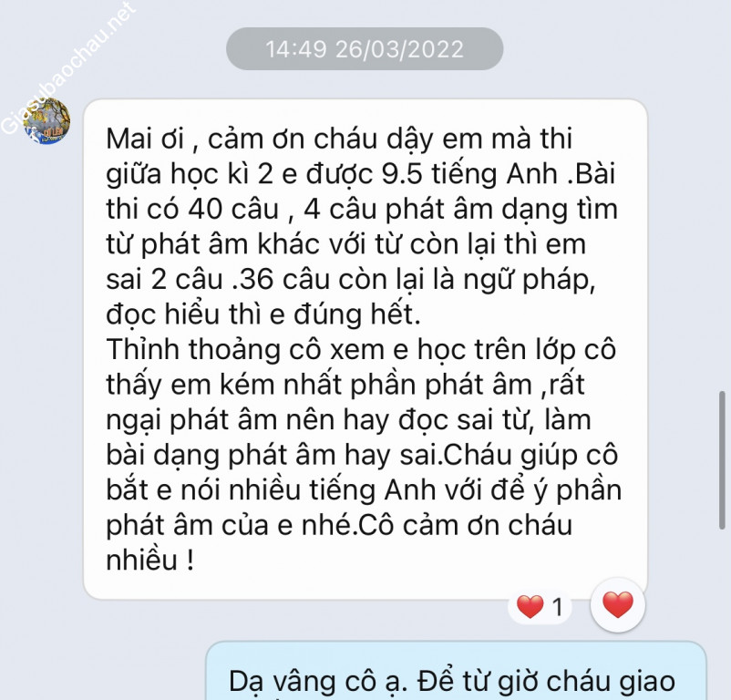The height and width of the screenshot is (700, 731).
Task: Click the chat's vertical scrollbar thumb
Action: [x=722, y=460]
